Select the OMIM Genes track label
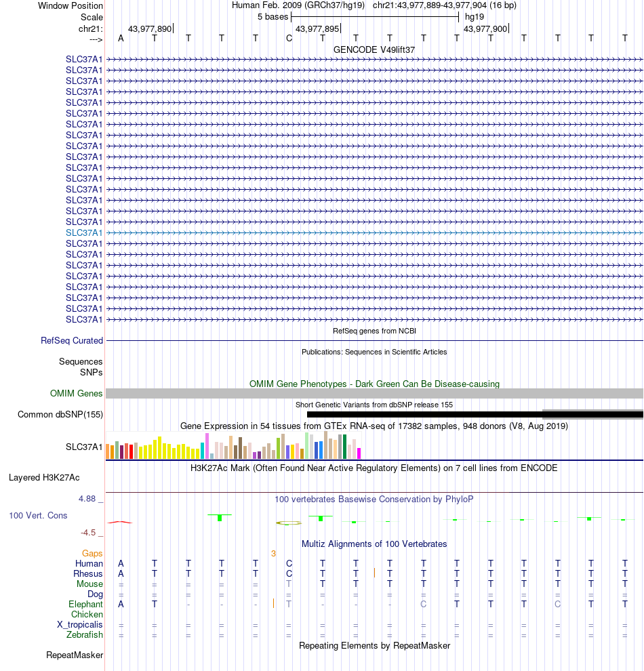644x671 pixels. click(x=76, y=393)
